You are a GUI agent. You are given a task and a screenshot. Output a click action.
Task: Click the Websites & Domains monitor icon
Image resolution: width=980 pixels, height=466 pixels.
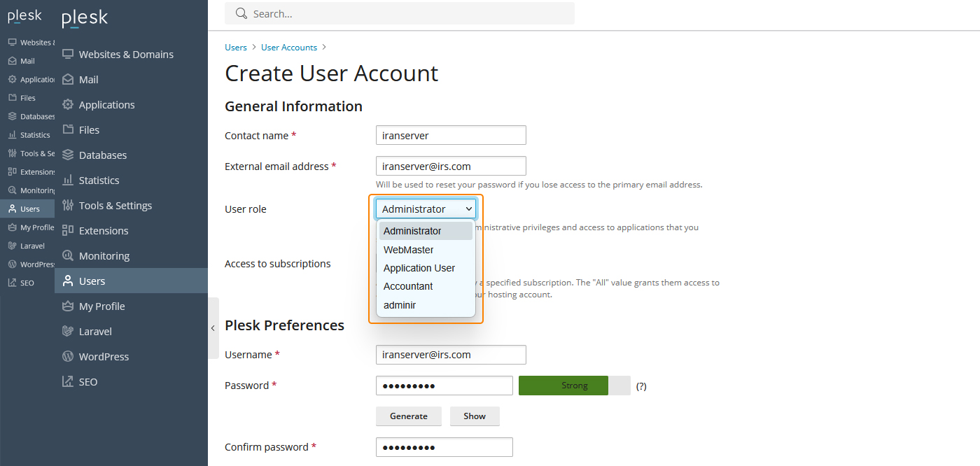[x=68, y=55]
